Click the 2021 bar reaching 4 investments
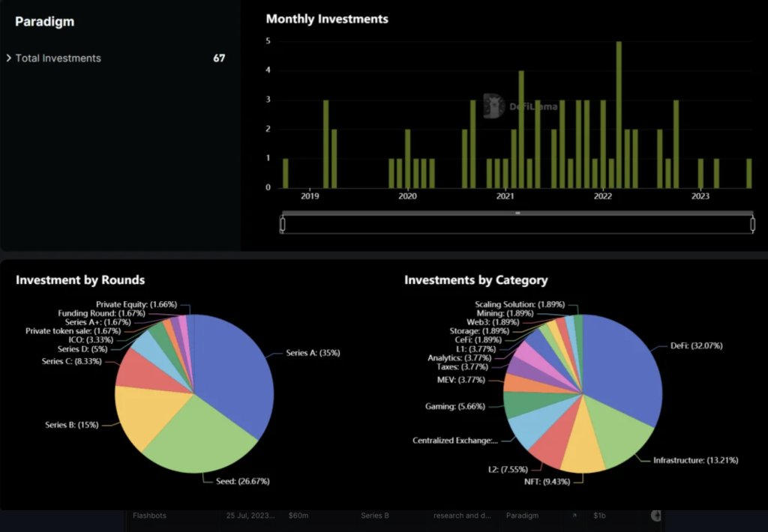The height and width of the screenshot is (532, 768). pos(521,129)
